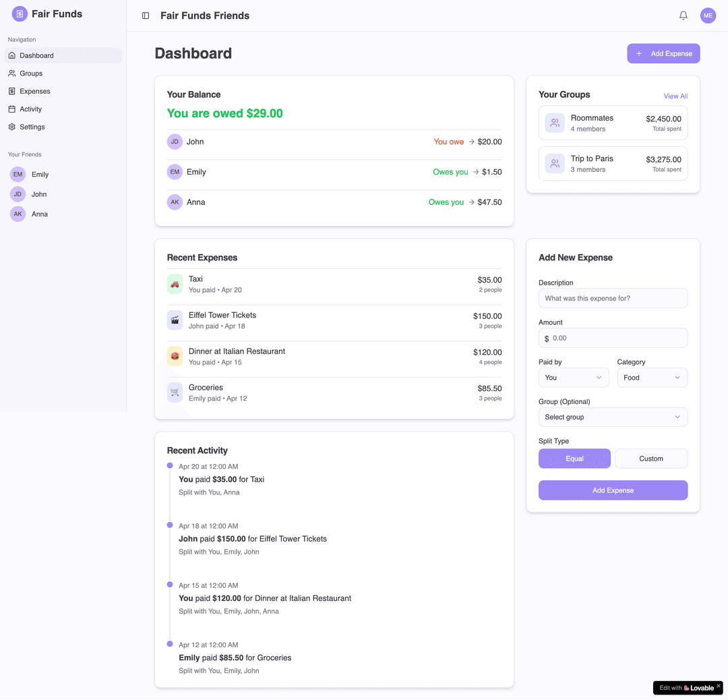
Task: Click the notification bell icon
Action: (683, 16)
